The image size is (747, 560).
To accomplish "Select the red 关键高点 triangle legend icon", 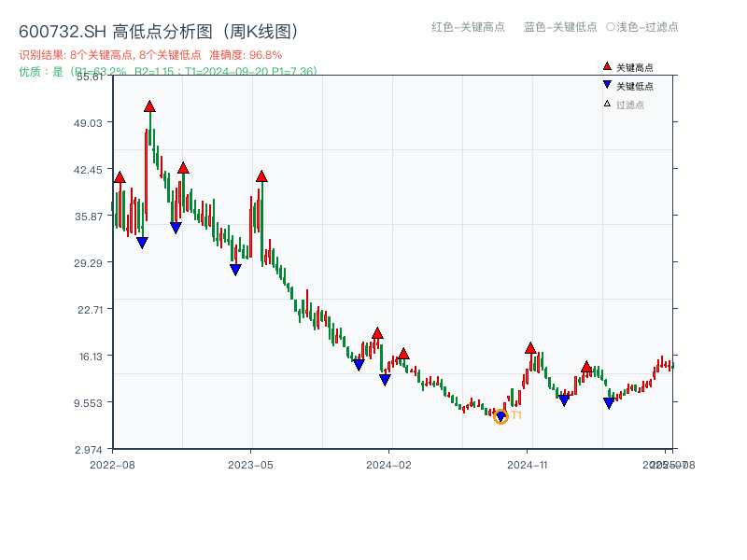I will coord(605,66).
